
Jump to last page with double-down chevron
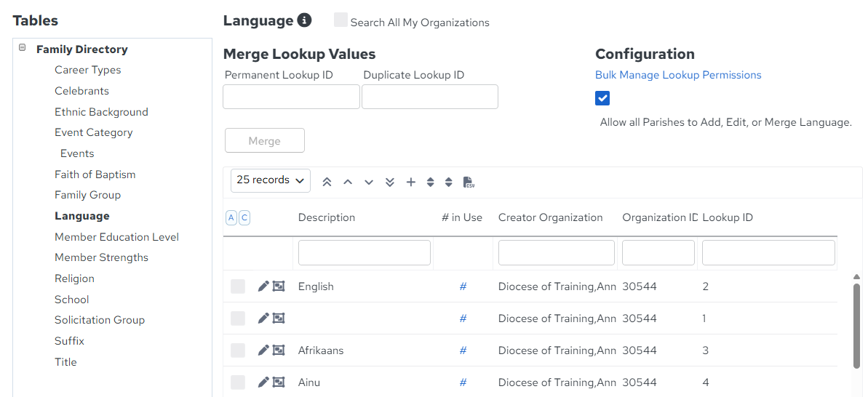(x=390, y=182)
